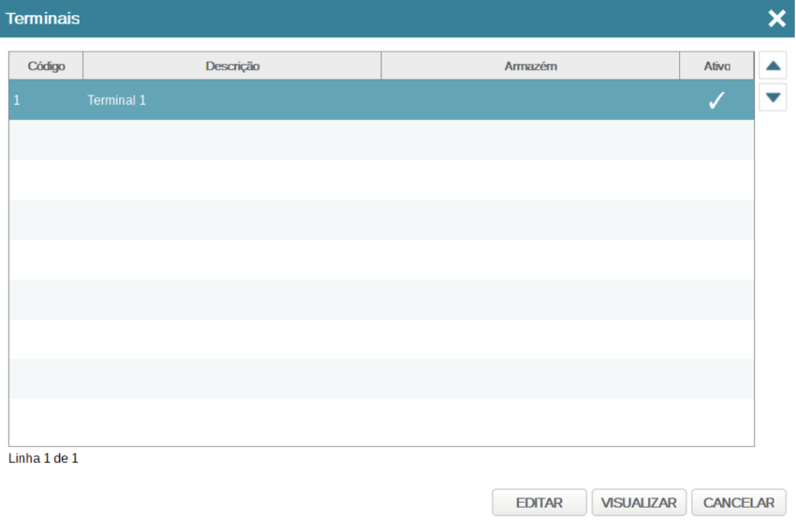
Task: Open the terminal with VISUALIZAR button
Action: pyautogui.click(x=639, y=503)
